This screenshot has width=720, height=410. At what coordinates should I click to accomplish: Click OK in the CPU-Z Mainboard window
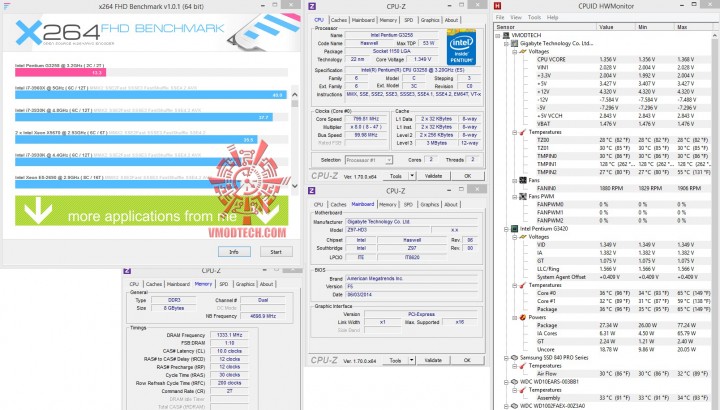(467, 360)
